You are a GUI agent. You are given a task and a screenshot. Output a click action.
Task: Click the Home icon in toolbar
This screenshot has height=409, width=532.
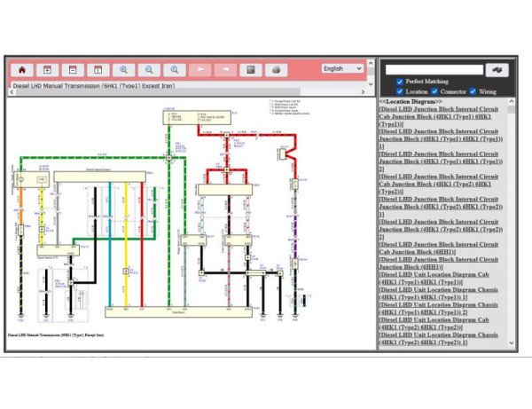pyautogui.click(x=21, y=69)
